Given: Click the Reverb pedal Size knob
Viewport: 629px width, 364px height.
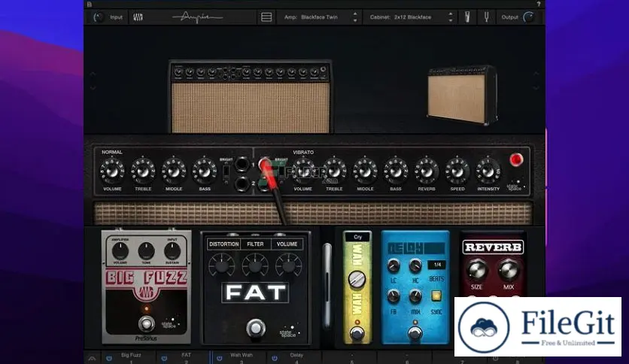Looking at the screenshot, I should [476, 270].
